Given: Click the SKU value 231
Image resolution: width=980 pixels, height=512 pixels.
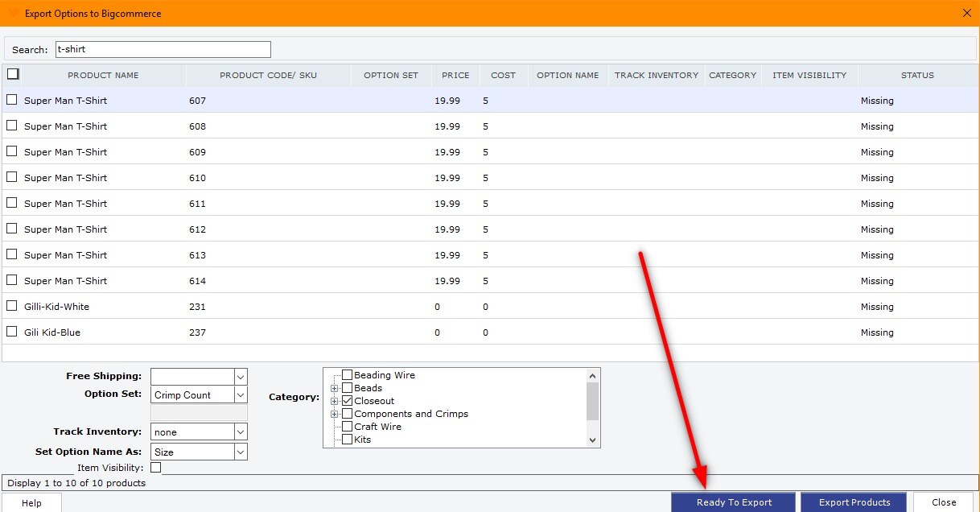Looking at the screenshot, I should (x=197, y=307).
